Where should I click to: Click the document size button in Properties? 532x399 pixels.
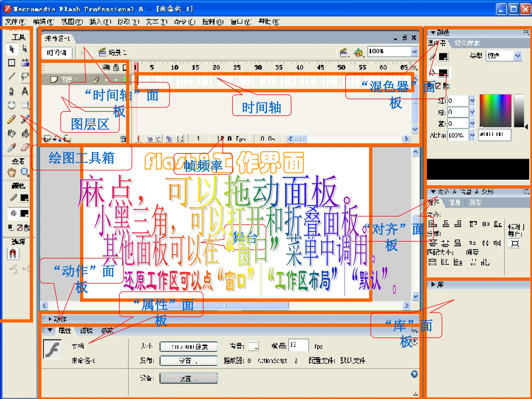[x=189, y=347]
